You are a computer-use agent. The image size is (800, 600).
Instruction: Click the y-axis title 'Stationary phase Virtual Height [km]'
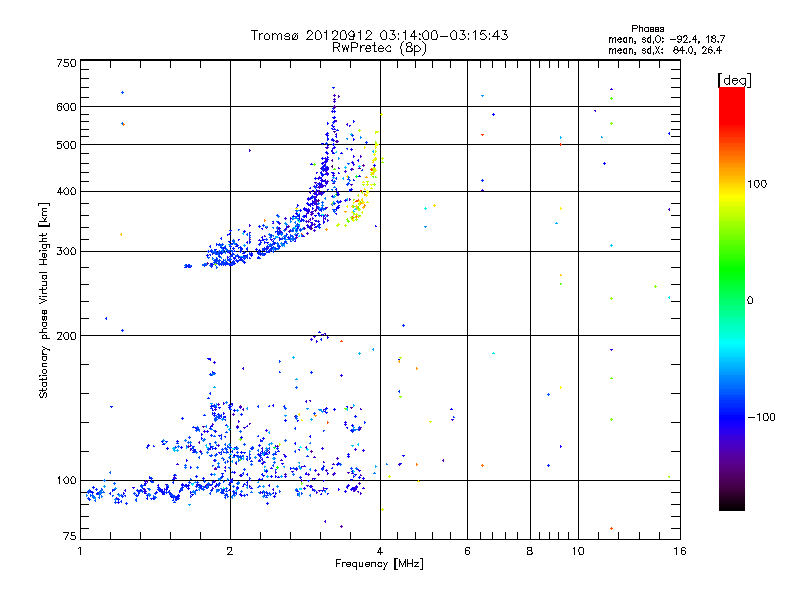click(44, 301)
